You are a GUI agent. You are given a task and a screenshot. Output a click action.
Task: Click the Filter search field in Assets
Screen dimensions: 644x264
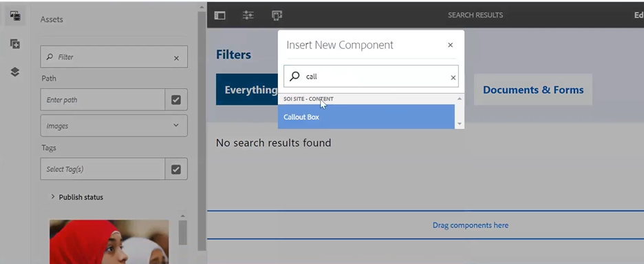pos(114,57)
